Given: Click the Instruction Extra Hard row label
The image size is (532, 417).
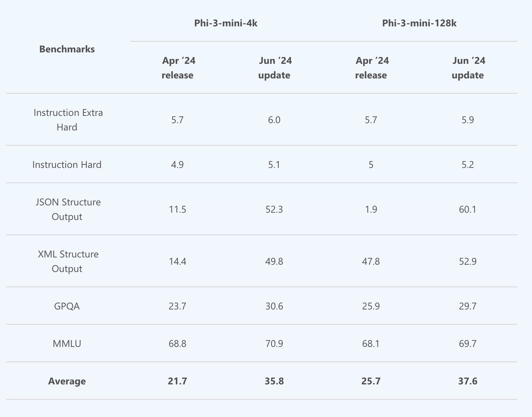Looking at the screenshot, I should coord(68,120).
